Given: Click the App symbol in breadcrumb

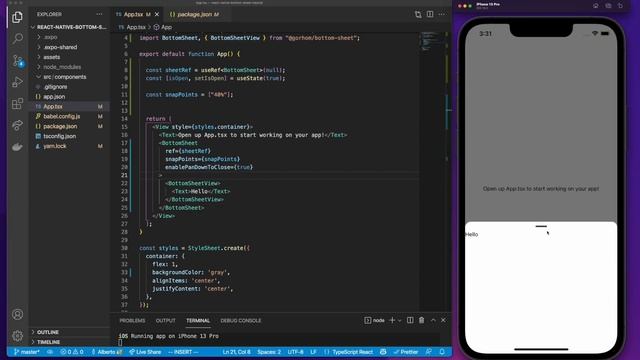Looking at the screenshot, I should click(163, 27).
